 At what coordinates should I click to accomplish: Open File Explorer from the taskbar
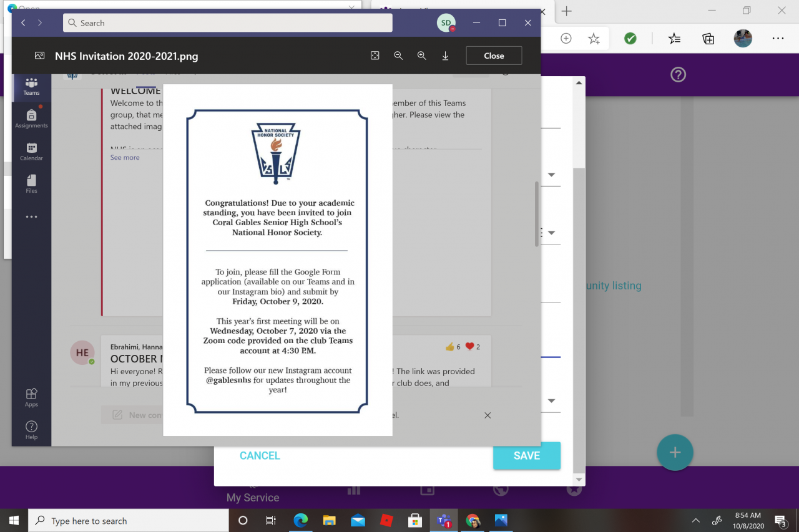coord(330,520)
